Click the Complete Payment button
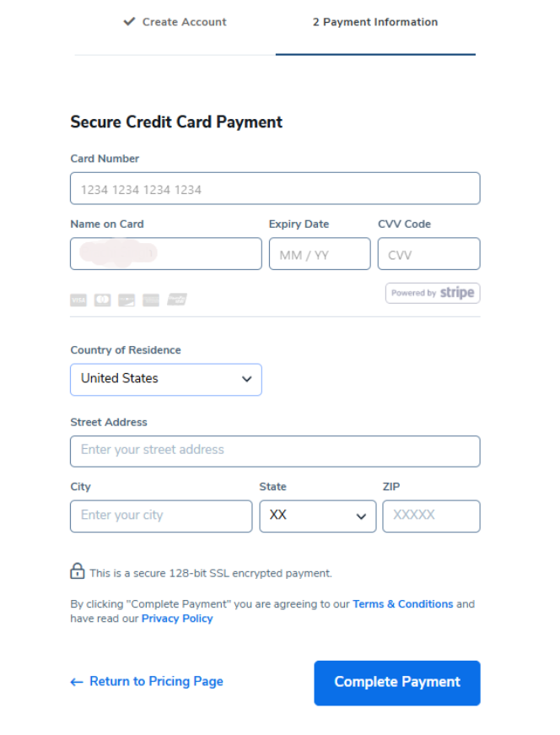This screenshot has height=735, width=560. (396, 682)
